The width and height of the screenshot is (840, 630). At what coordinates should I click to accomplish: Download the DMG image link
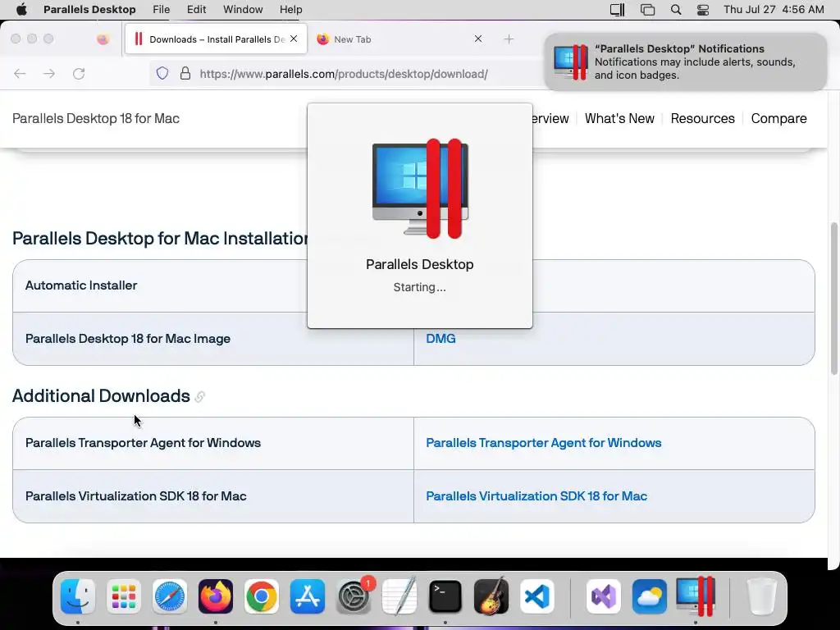coord(441,339)
